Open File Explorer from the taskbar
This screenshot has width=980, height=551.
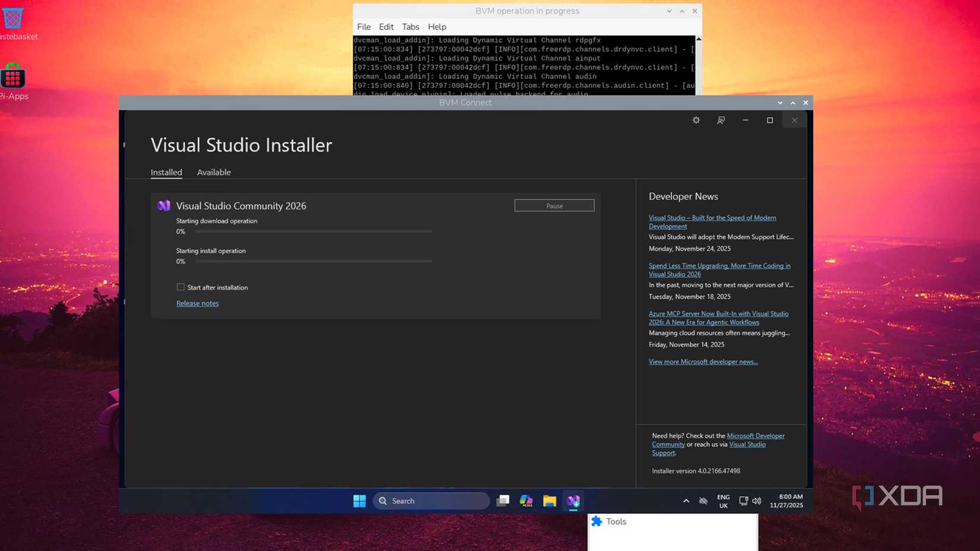[x=549, y=501]
